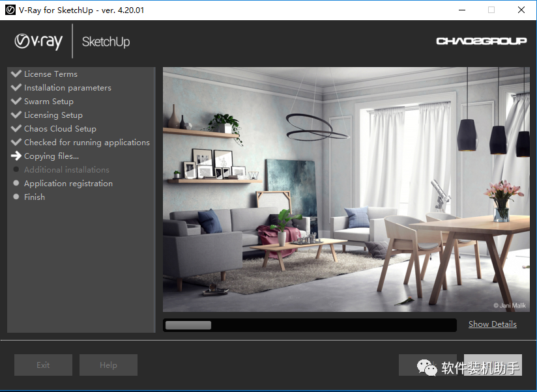
Task: Click the arrow beside Copying files
Action: (16, 156)
